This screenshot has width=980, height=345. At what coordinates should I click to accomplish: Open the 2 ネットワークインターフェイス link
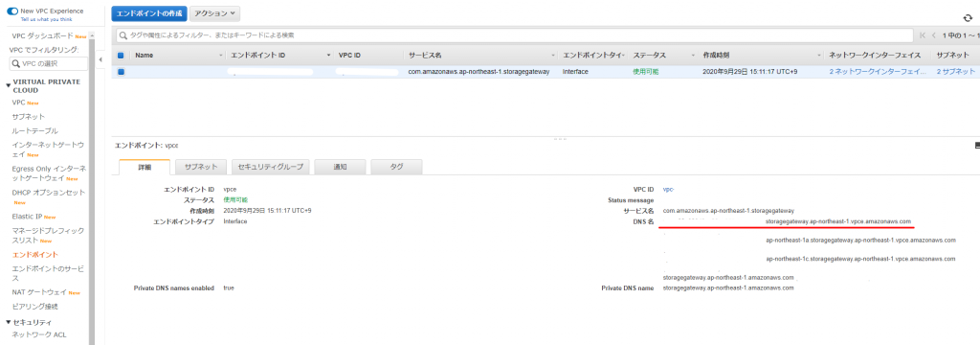click(879, 71)
